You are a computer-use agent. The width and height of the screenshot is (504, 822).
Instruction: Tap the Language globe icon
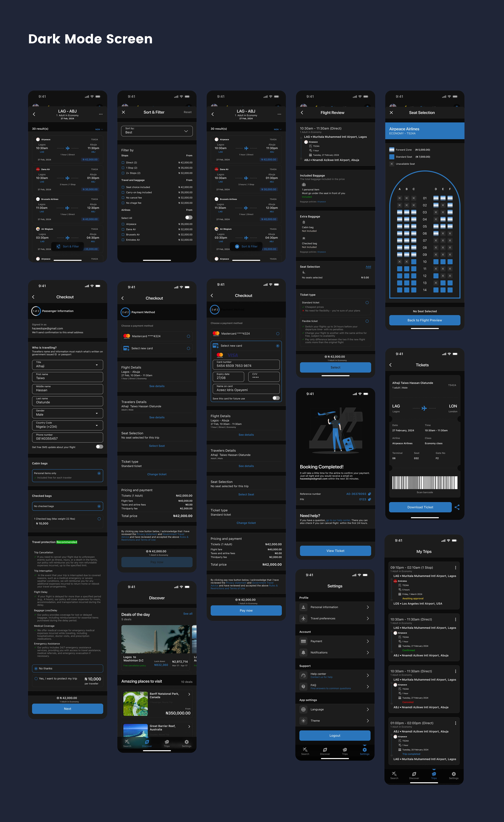pyautogui.click(x=303, y=709)
